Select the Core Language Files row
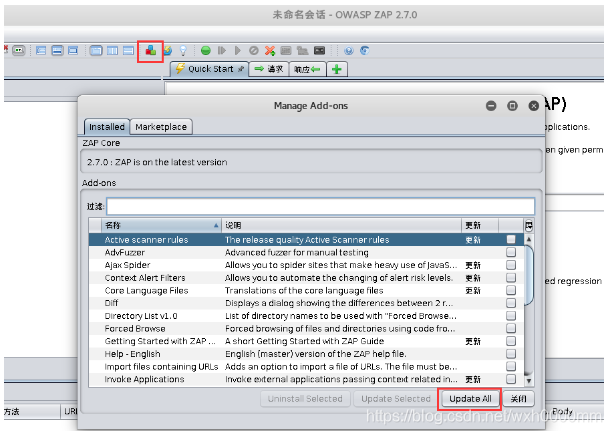The image size is (612, 435). [x=306, y=290]
